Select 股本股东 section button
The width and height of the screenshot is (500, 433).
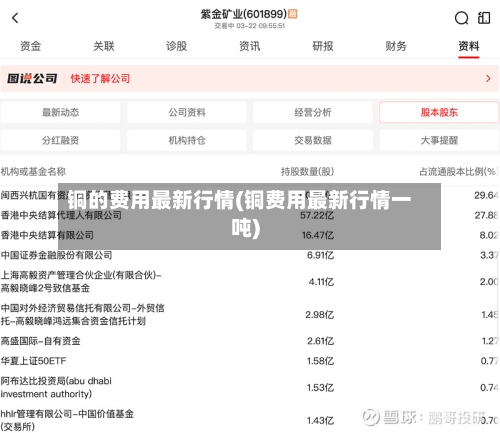[x=439, y=112]
